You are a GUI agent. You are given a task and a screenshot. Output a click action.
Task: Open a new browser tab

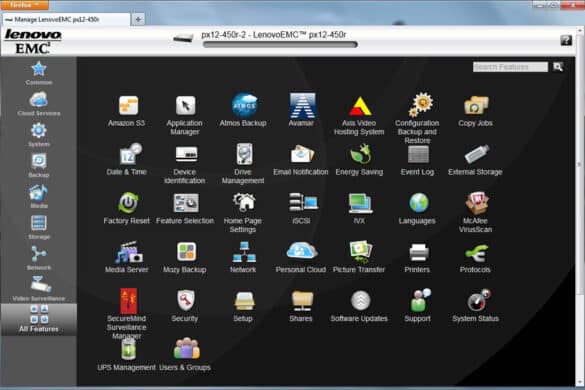[138, 19]
